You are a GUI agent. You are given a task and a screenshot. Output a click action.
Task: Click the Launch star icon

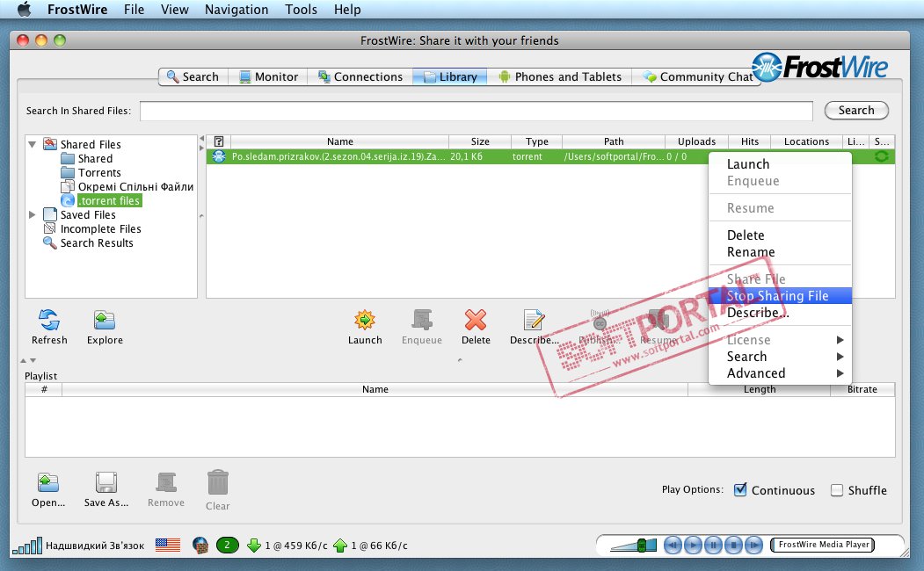tap(365, 321)
